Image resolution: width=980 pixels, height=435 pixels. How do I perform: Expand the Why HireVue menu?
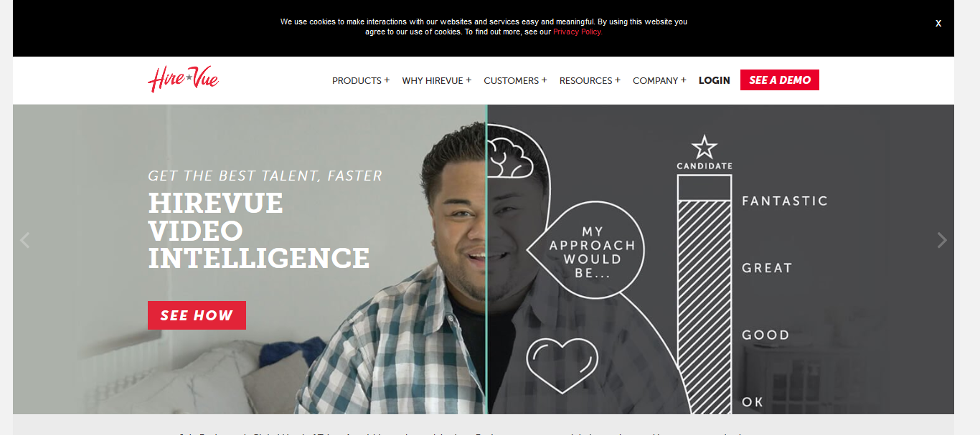coord(437,80)
